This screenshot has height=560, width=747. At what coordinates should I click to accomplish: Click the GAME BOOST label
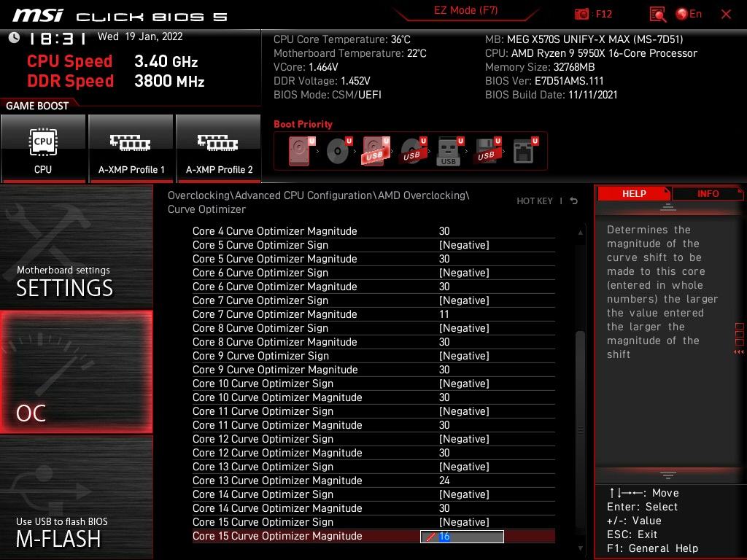pyautogui.click(x=37, y=106)
